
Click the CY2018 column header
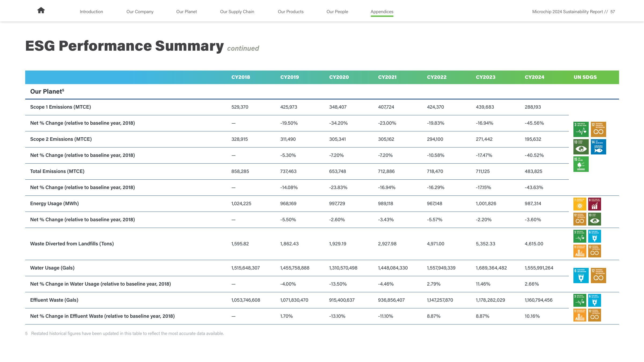(241, 77)
